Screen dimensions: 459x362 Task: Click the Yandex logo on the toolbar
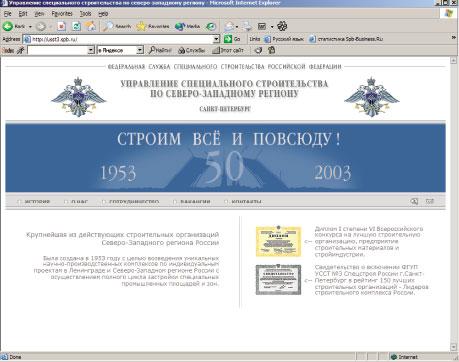point(8,50)
